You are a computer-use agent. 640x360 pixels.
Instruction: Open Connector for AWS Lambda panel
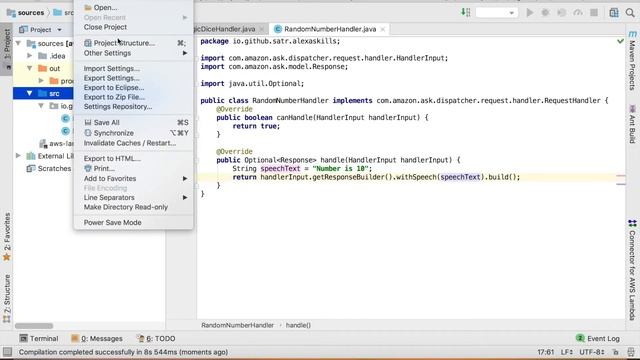tap(632, 270)
